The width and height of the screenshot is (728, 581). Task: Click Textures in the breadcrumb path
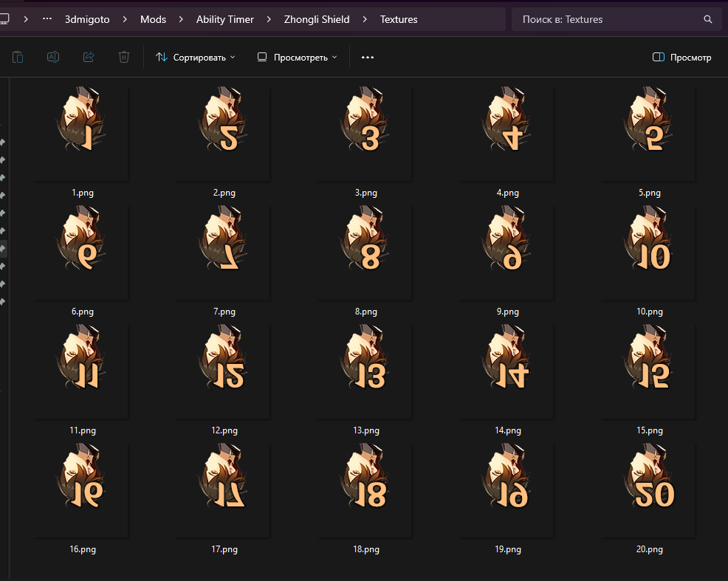click(399, 19)
